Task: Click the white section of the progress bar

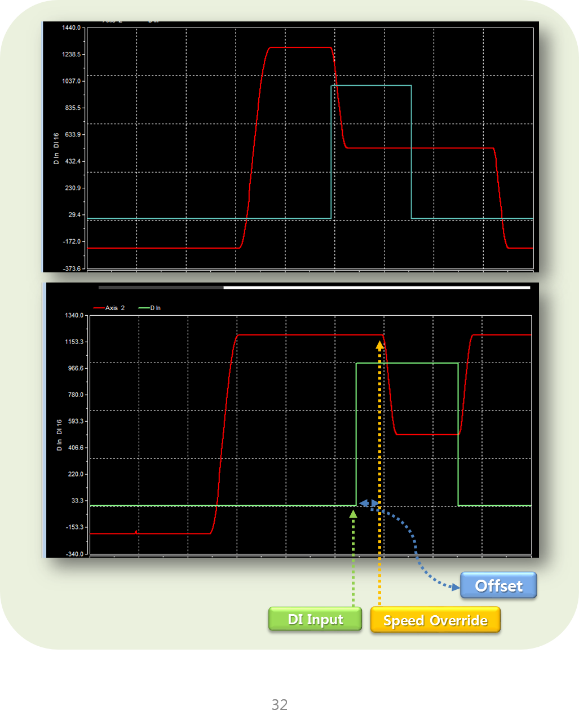Action: (x=377, y=288)
